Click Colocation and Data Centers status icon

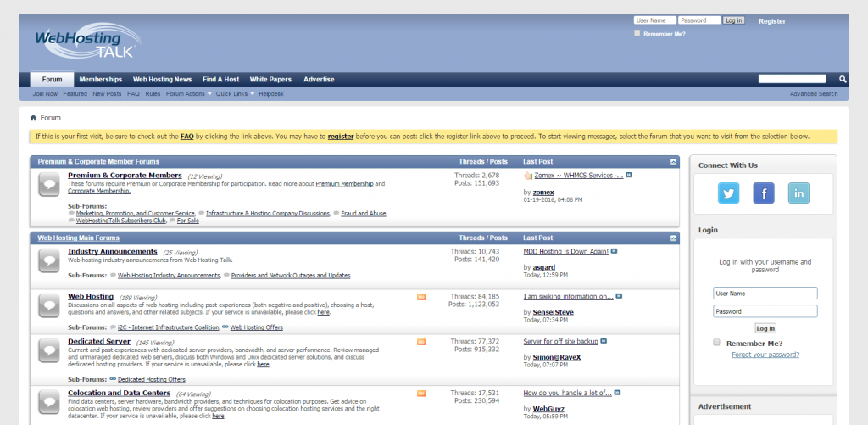(49, 402)
